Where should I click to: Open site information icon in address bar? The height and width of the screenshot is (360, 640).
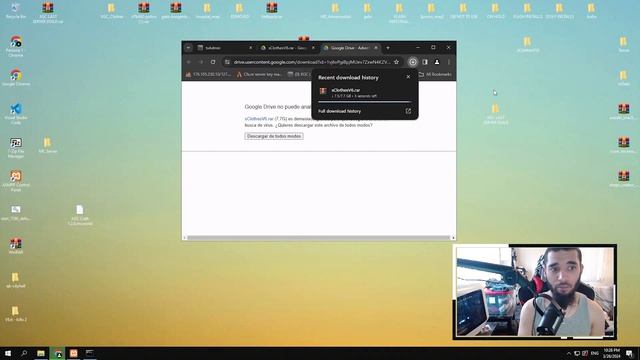pos(227,62)
